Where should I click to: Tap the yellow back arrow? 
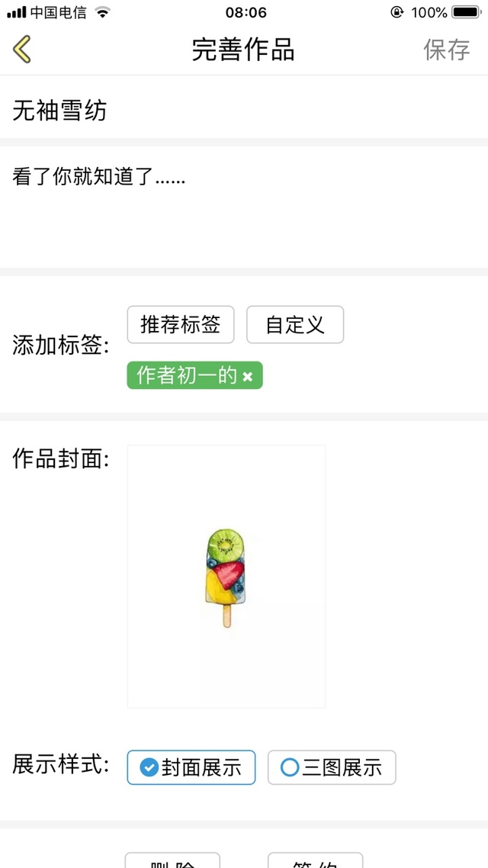coord(22,49)
